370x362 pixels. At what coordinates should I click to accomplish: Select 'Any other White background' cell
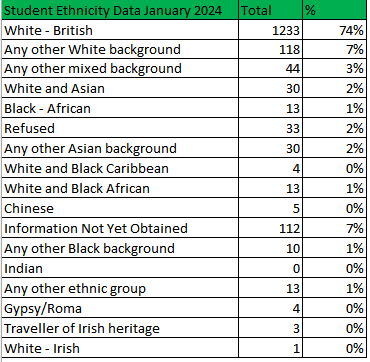click(120, 49)
